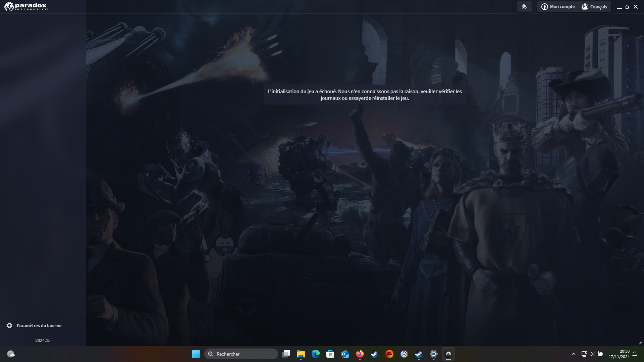Viewport: 644px width, 362px height.
Task: Open the Français language selector
Action: pyautogui.click(x=594, y=7)
